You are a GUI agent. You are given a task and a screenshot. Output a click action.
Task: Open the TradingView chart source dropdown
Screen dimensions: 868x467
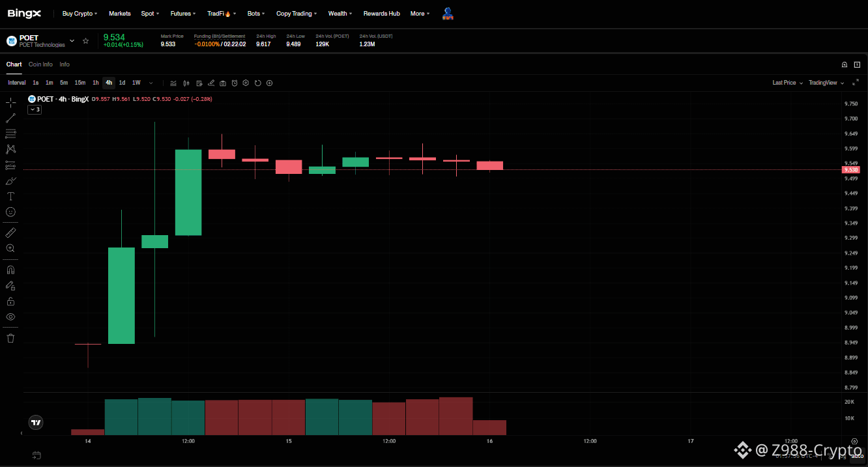coord(826,83)
